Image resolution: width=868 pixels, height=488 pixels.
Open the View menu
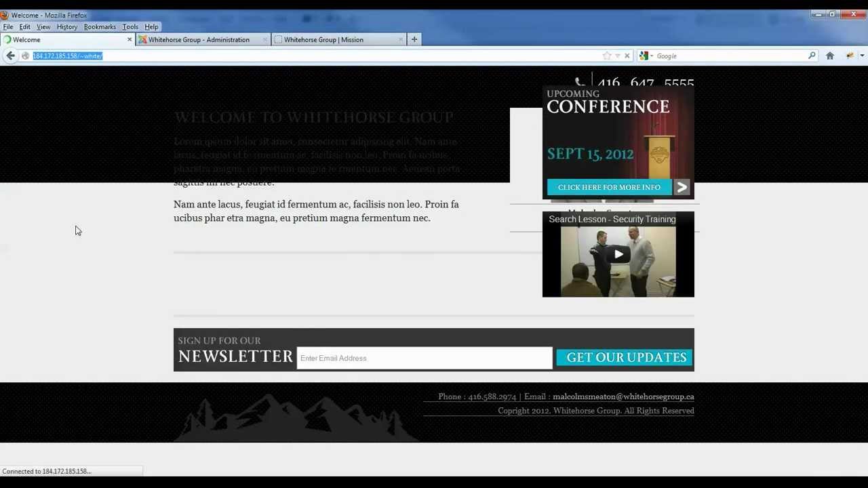coord(43,27)
